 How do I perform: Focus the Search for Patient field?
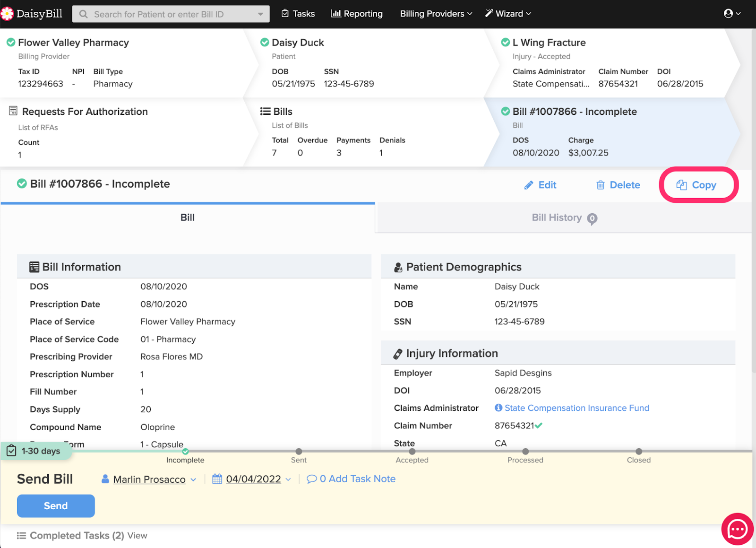(171, 14)
